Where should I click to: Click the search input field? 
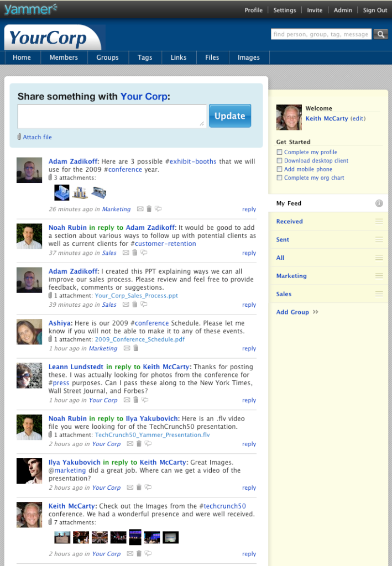[321, 34]
